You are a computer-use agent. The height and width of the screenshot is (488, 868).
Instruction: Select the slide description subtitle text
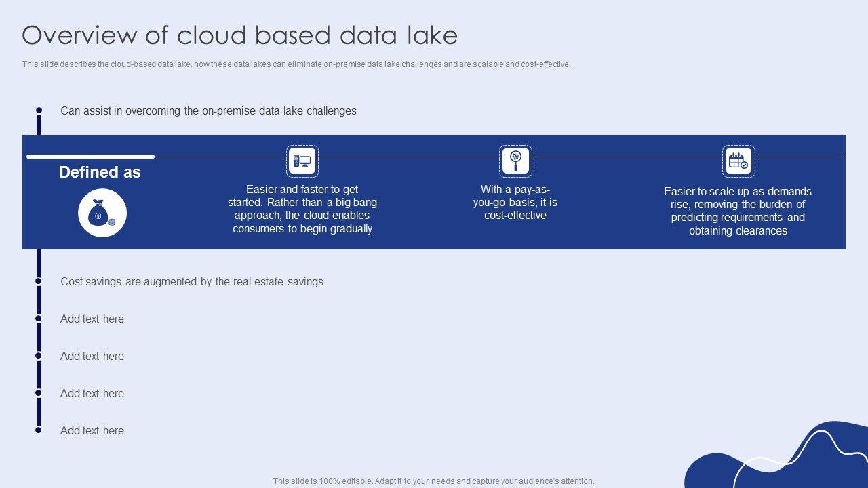[296, 64]
